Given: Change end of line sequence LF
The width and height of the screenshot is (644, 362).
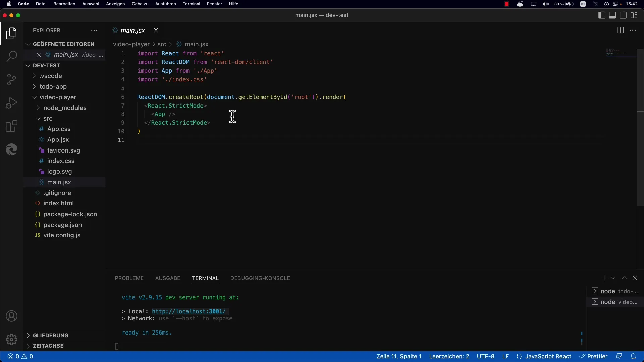Looking at the screenshot, I should 505,356.
